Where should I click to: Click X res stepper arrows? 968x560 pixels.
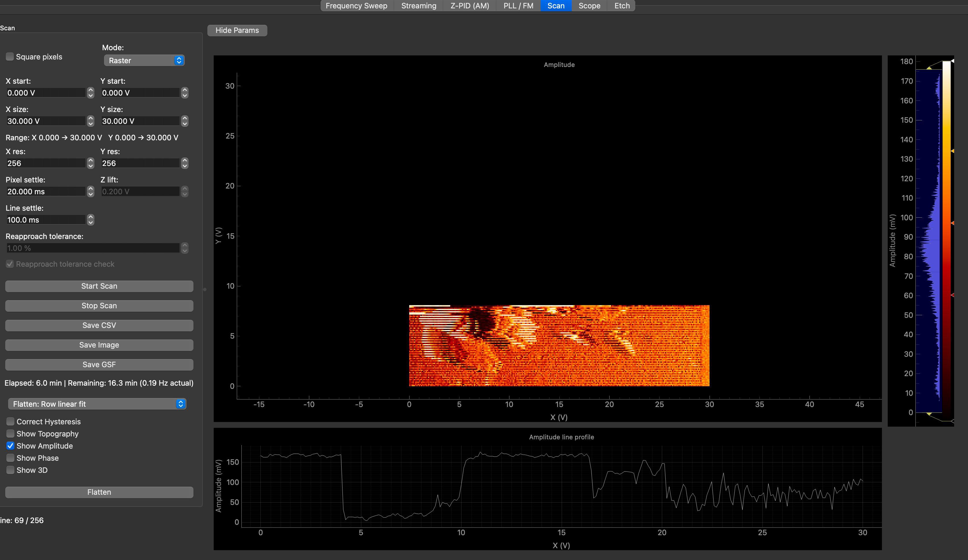91,163
